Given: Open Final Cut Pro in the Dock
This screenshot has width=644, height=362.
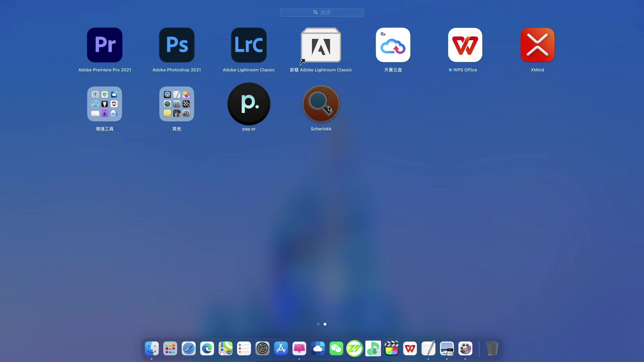Looking at the screenshot, I should [x=391, y=349].
